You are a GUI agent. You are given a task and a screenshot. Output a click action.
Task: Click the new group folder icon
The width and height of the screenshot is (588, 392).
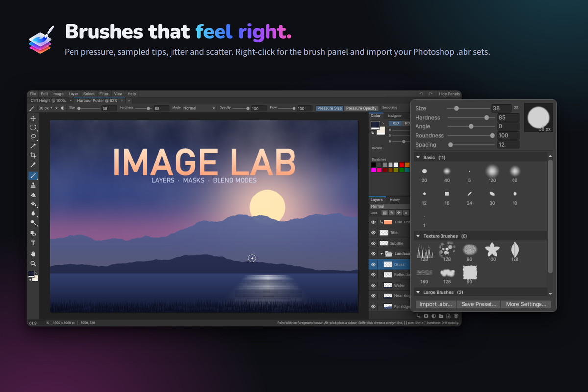[x=441, y=316]
